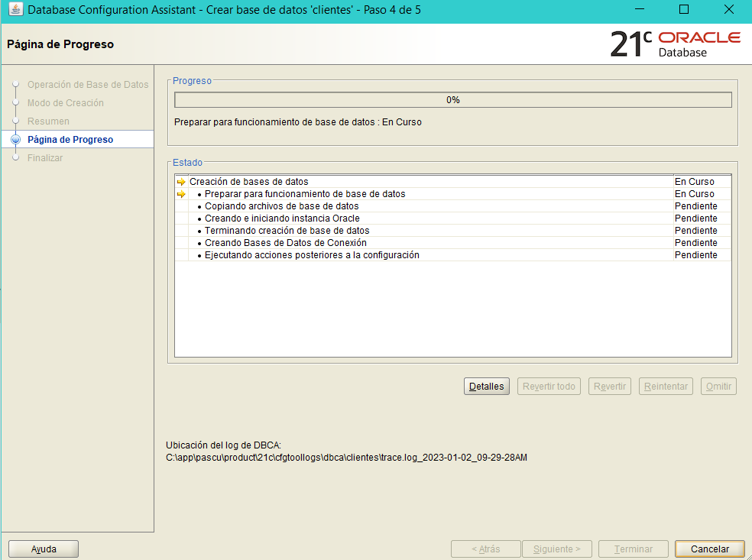Close the Database Configuration Assistant window
The height and width of the screenshot is (560, 752).
(x=728, y=9)
